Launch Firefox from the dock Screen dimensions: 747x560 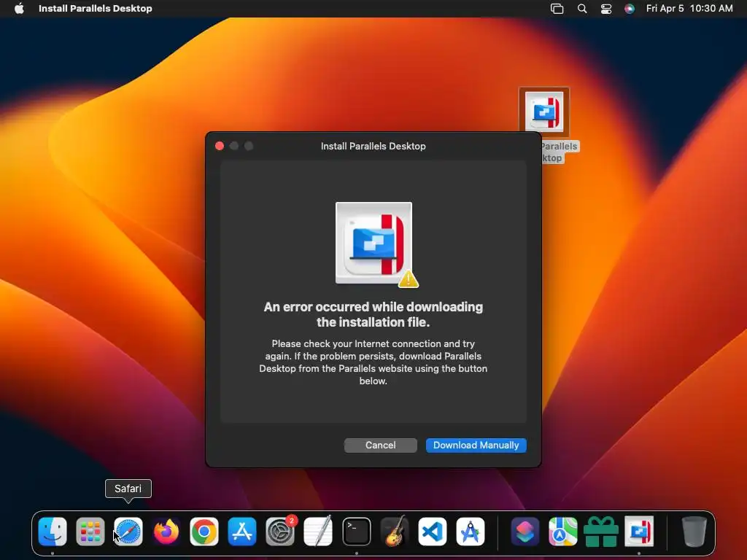[x=166, y=531]
